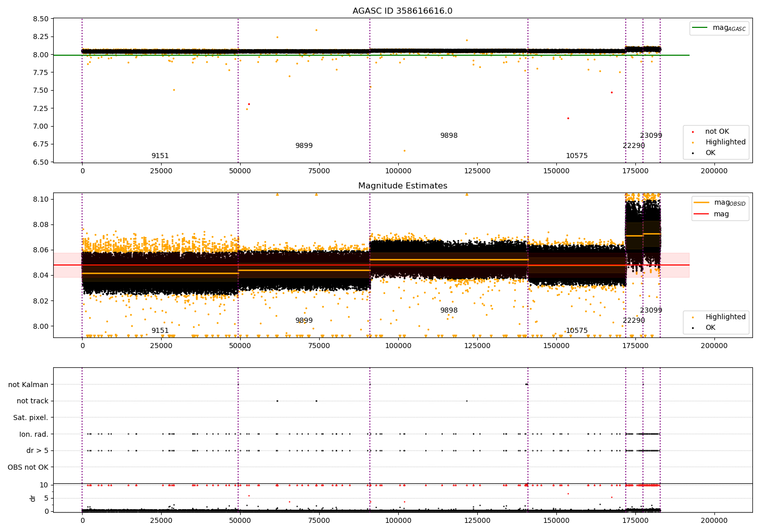Select 'Highlighted' in the Magnitude Estimates legend
This screenshot has height=532, width=760.
[726, 317]
